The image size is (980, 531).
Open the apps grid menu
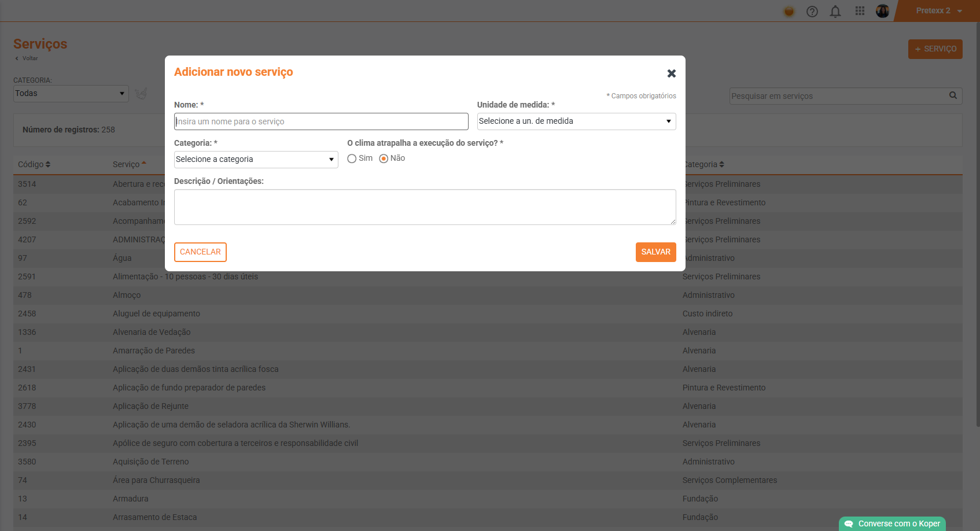(x=860, y=11)
